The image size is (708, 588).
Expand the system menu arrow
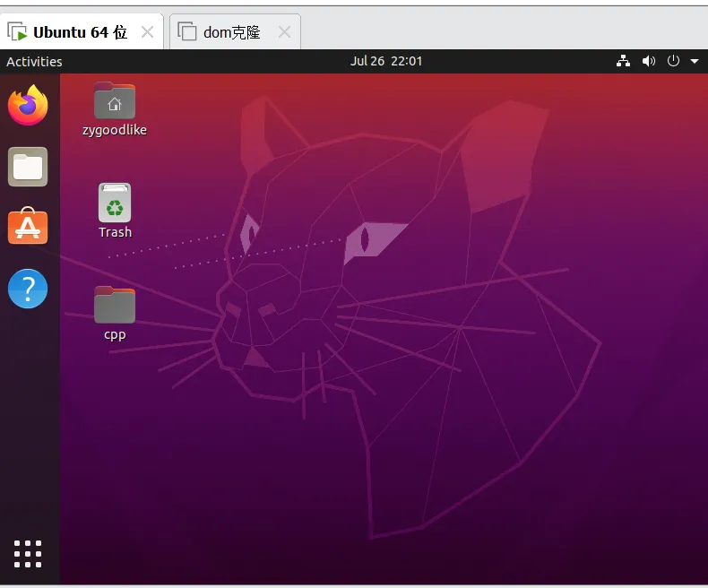point(695,61)
